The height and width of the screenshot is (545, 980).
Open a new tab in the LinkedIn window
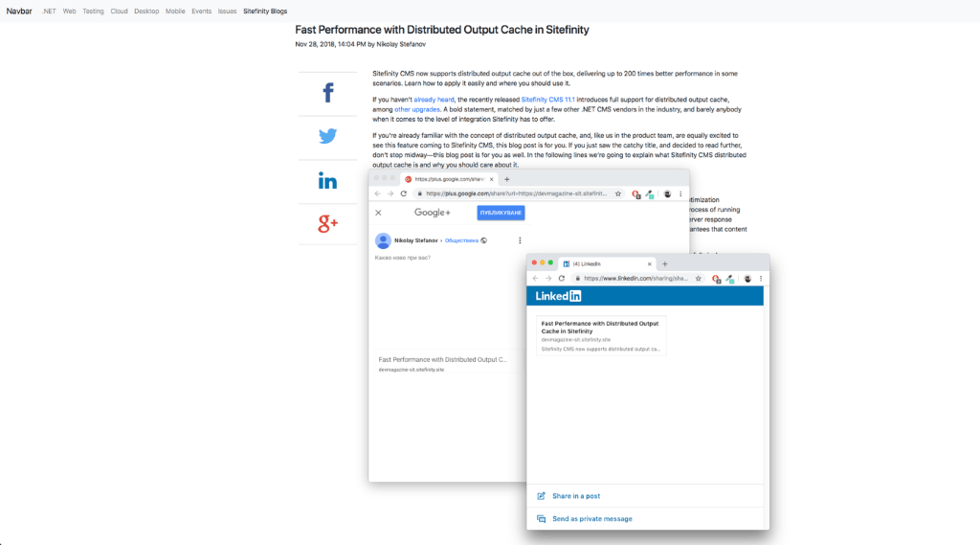pyautogui.click(x=665, y=263)
